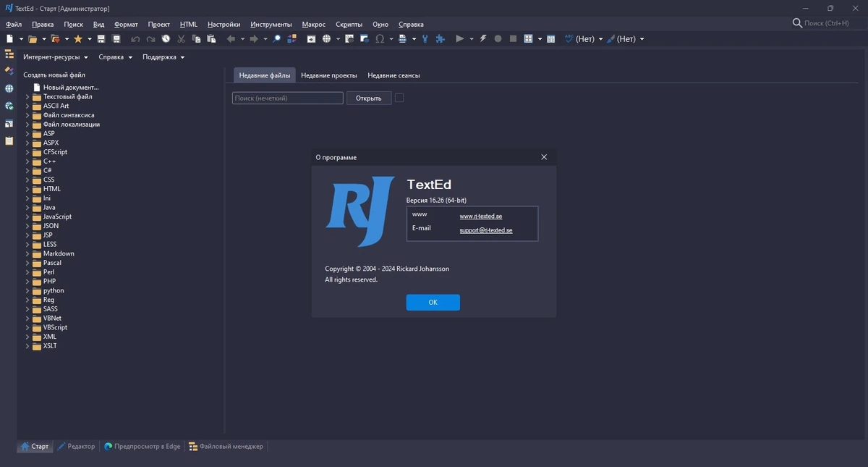Open the spell check (Нет) dropdown
This screenshot has height=467, width=868.
[x=600, y=39]
